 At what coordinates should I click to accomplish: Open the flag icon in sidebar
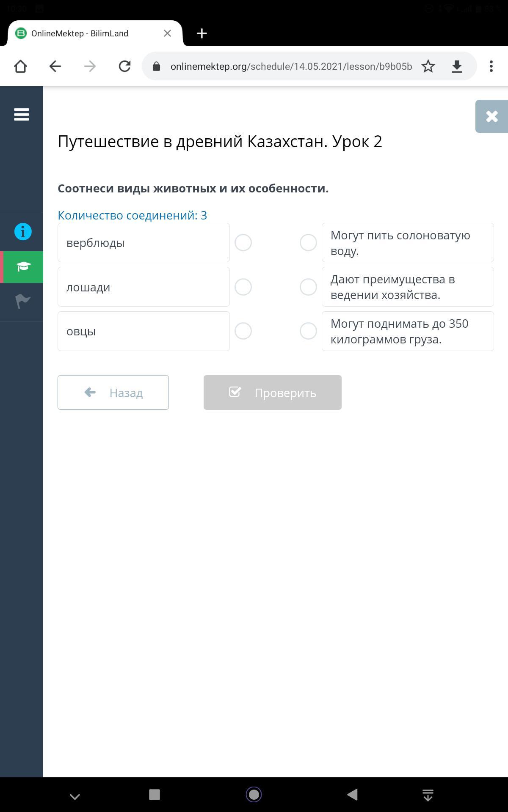[23, 301]
